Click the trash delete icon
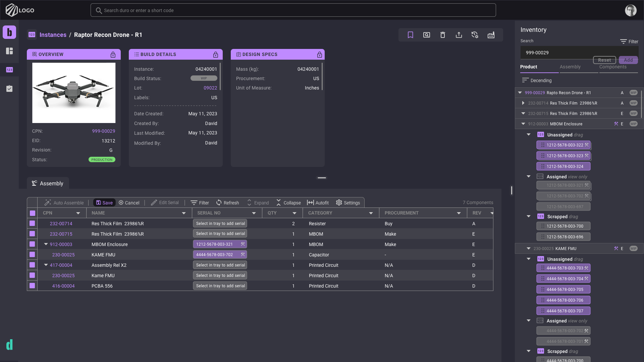Image resolution: width=644 pixels, height=362 pixels. (x=443, y=35)
